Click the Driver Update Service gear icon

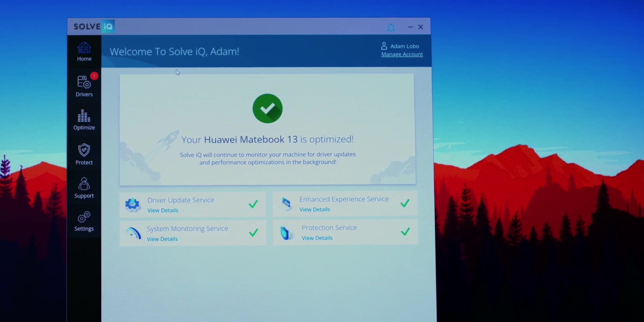[132, 204]
